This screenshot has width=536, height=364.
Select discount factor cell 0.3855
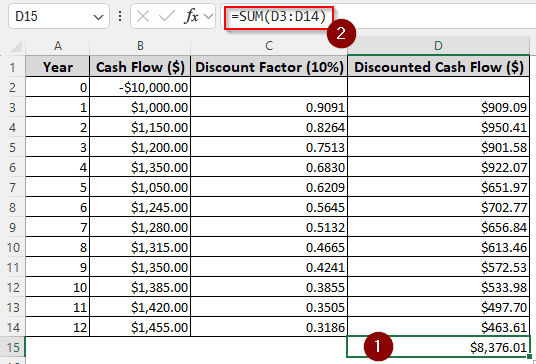(269, 287)
